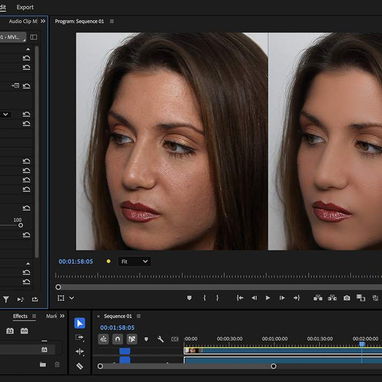Viewport: 382px width, 382px height.
Task: Click the mask shape icon in Effect Controls
Action: coord(15,86)
